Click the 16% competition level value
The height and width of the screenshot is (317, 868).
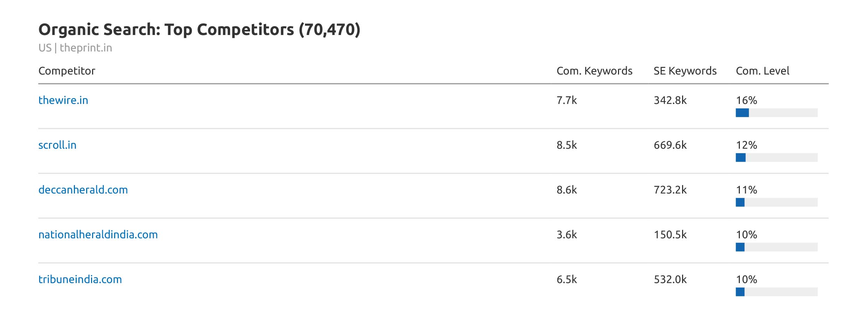(x=746, y=100)
